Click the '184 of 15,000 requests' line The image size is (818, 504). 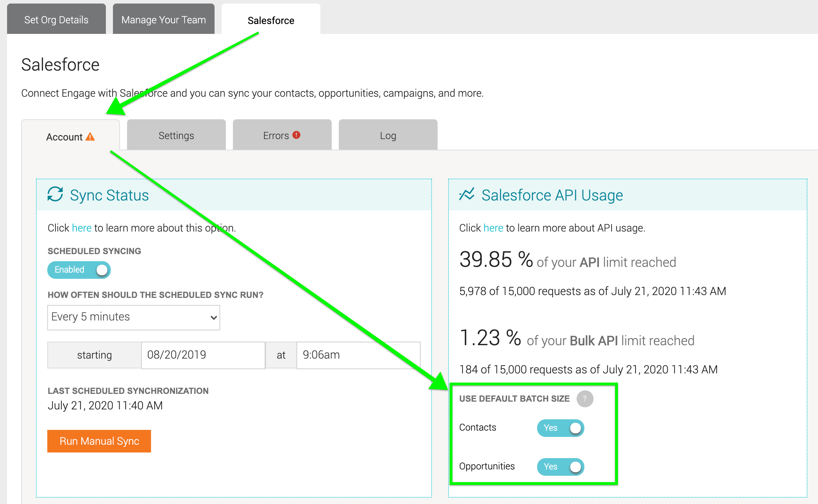pos(588,370)
